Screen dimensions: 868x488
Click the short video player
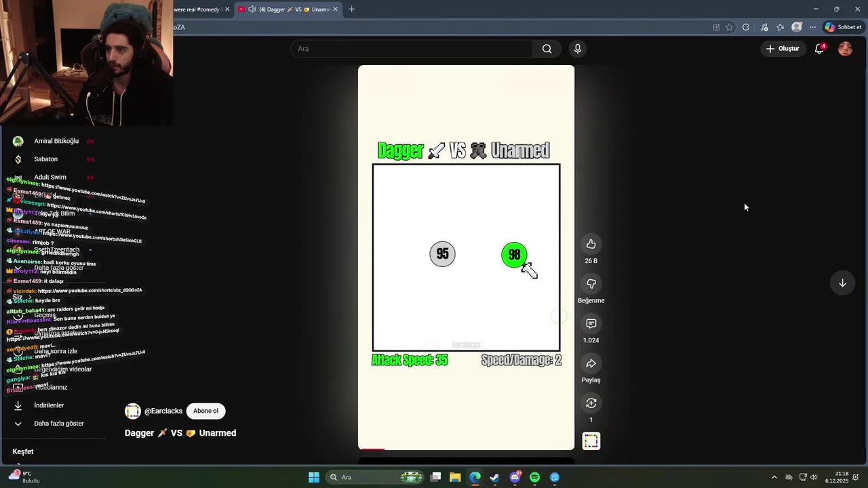(x=466, y=258)
